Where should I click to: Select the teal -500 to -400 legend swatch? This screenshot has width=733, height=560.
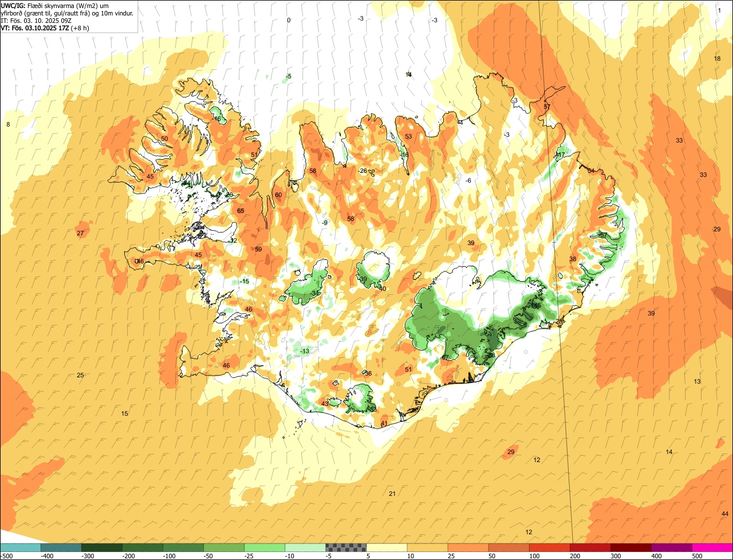(x=20, y=548)
